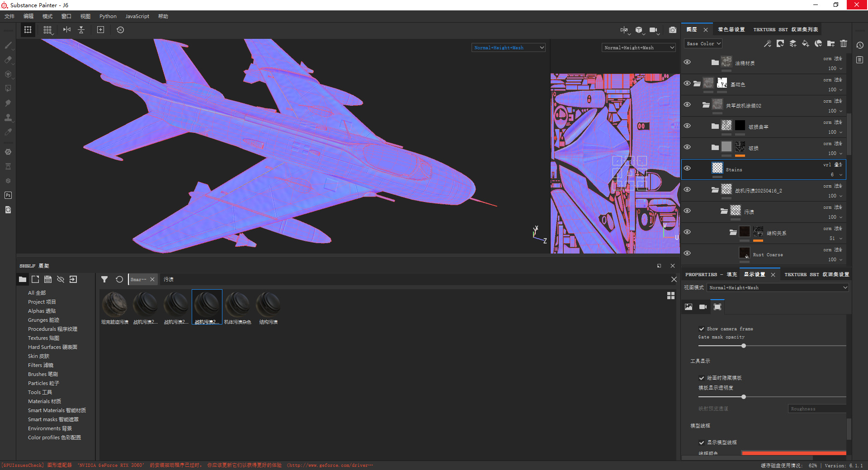Hide the 破损曲率 layer
Image resolution: width=868 pixels, height=470 pixels.
pos(687,126)
